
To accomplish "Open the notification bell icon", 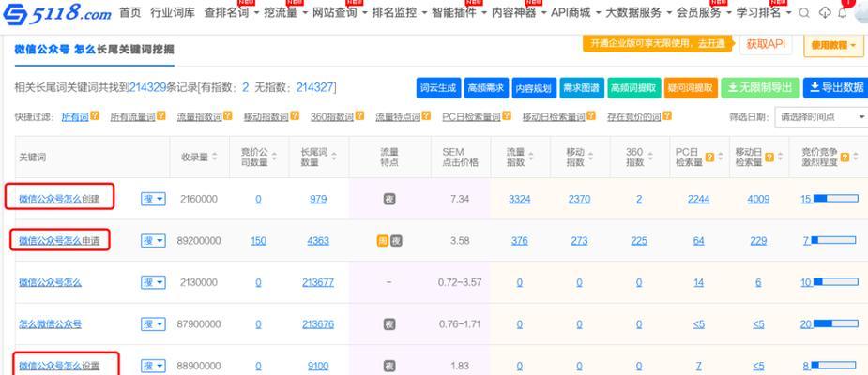I will (843, 13).
